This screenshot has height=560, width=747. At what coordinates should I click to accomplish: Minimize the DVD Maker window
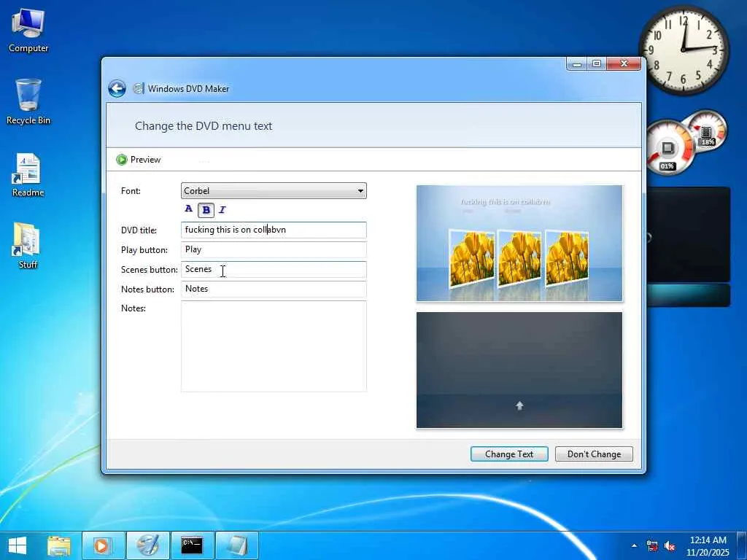(x=577, y=63)
